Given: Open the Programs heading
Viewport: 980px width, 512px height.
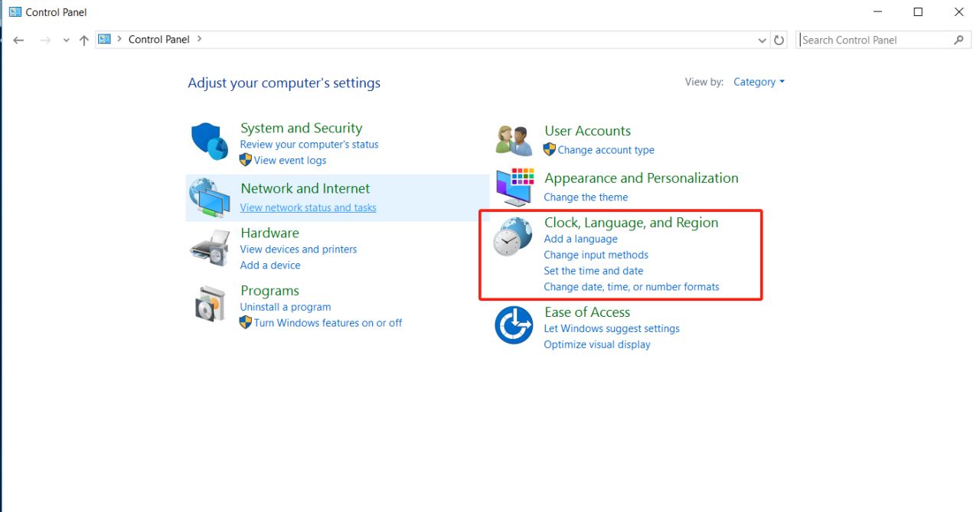Looking at the screenshot, I should click(269, 291).
